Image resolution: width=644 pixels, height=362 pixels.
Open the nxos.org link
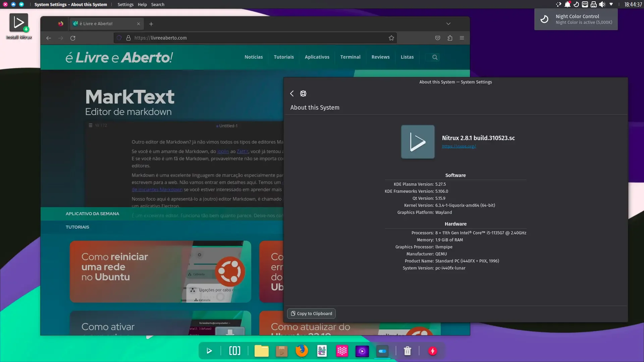tap(459, 146)
